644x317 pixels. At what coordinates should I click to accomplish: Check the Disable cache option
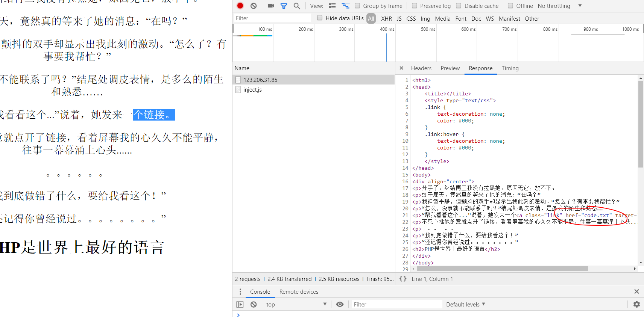tap(459, 6)
